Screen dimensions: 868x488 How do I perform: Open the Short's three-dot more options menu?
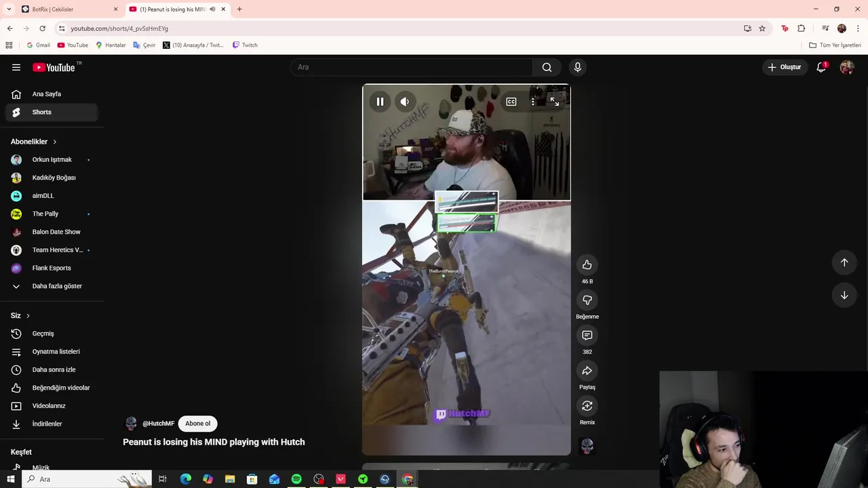pyautogui.click(x=533, y=102)
